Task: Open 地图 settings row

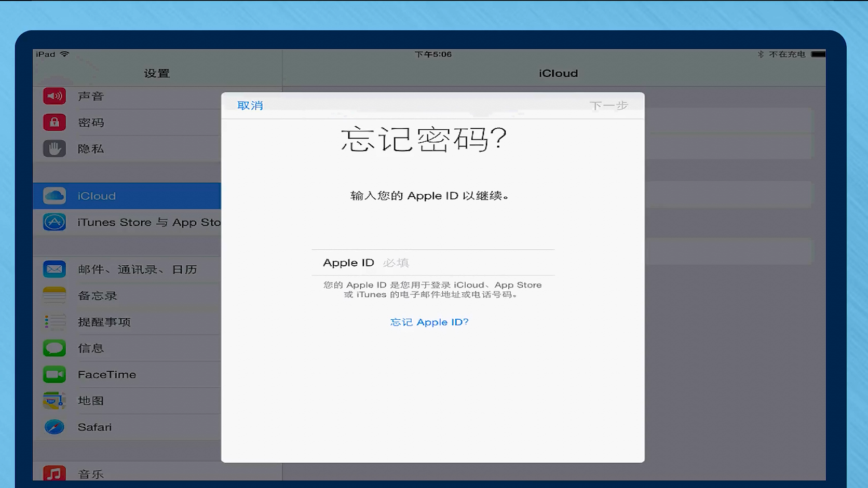Action: [x=127, y=401]
